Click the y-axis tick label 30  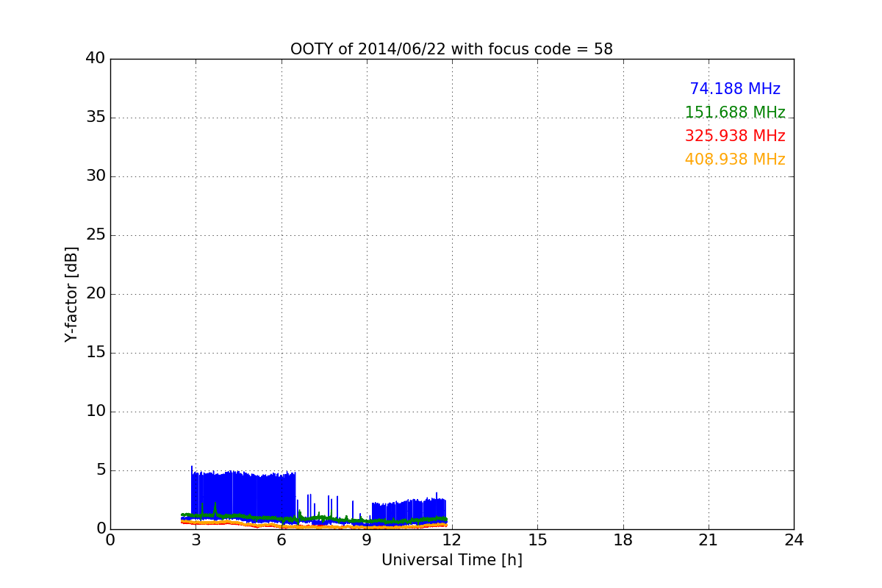96,176
